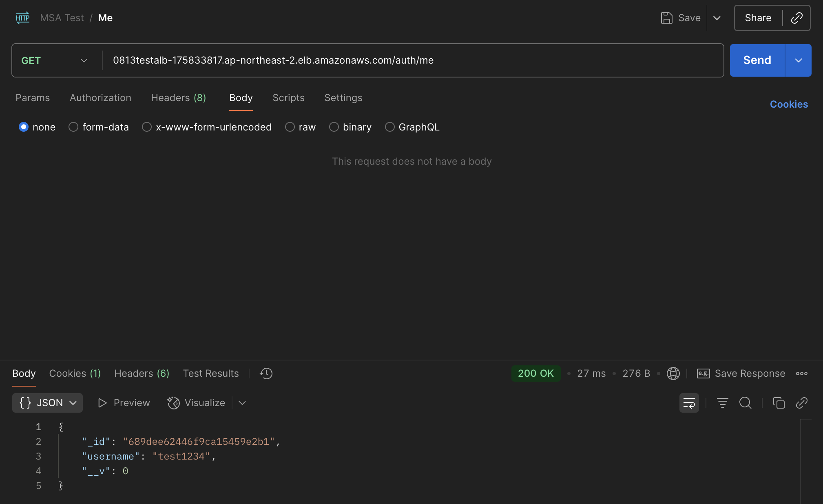Choose the form-data radio button
Image resolution: width=823 pixels, height=504 pixels.
coord(73,127)
